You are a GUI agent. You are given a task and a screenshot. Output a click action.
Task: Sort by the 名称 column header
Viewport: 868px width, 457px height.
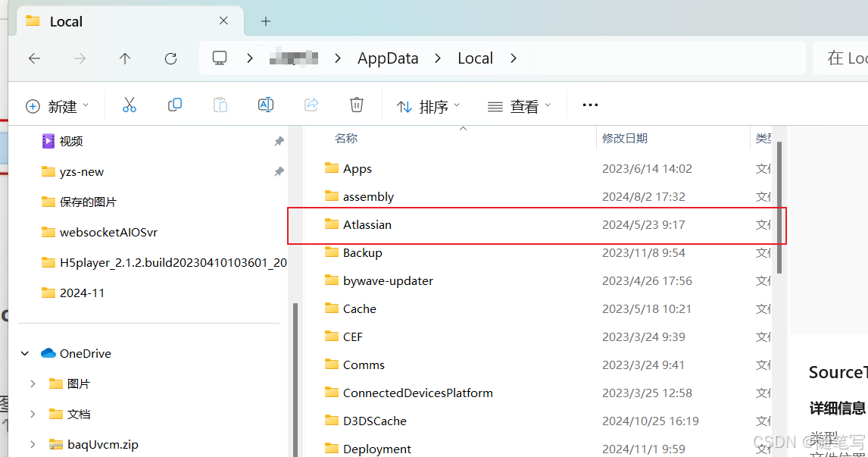pyautogui.click(x=346, y=138)
